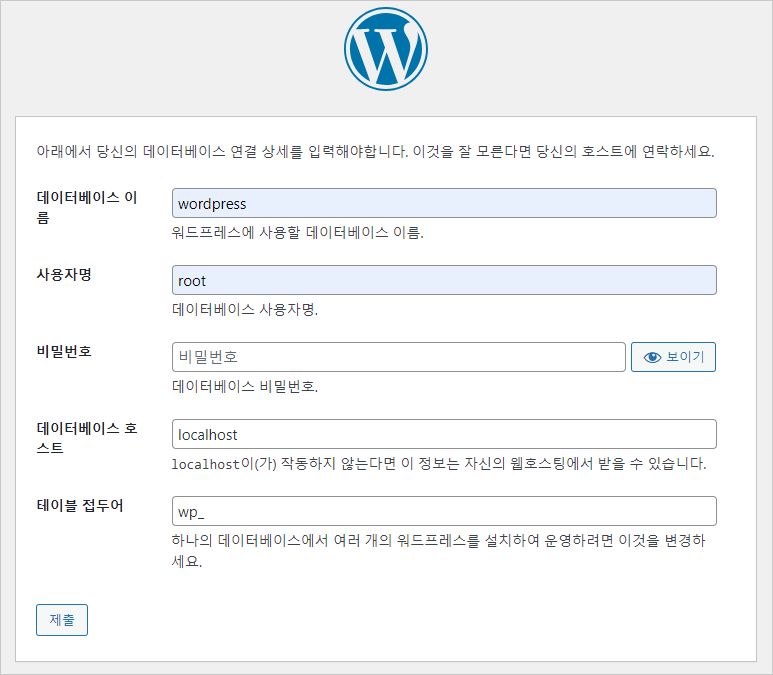
Task: Click the 데이터베이스 이름 label
Action: point(87,207)
